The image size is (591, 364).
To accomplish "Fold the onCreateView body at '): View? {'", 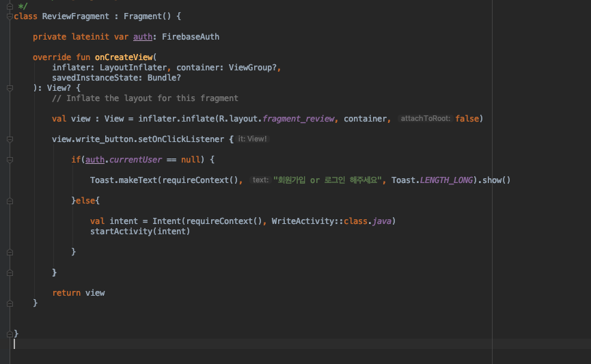I will tap(10, 88).
